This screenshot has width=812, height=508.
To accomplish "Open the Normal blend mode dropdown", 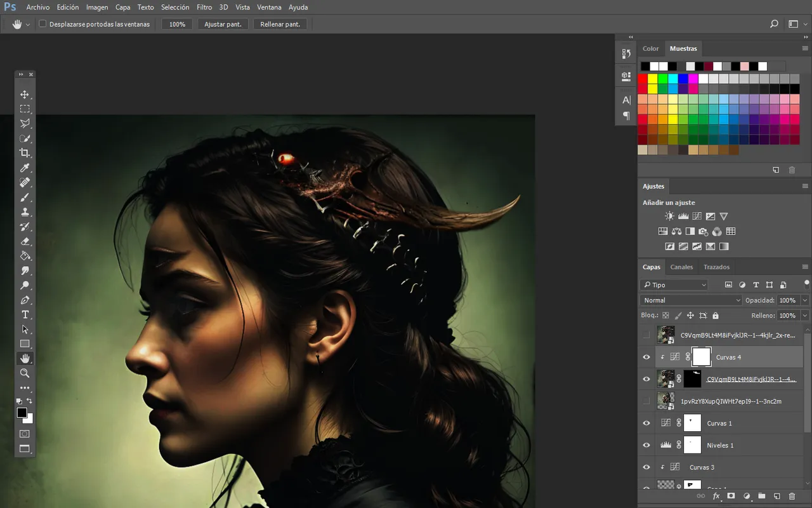I will 691,300.
